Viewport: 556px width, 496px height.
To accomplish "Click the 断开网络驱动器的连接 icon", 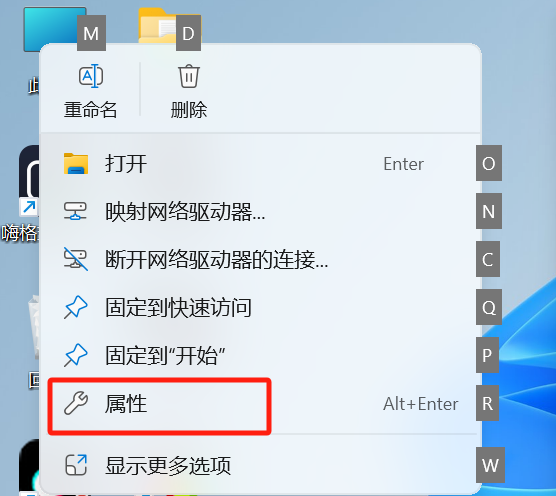I will [76, 259].
